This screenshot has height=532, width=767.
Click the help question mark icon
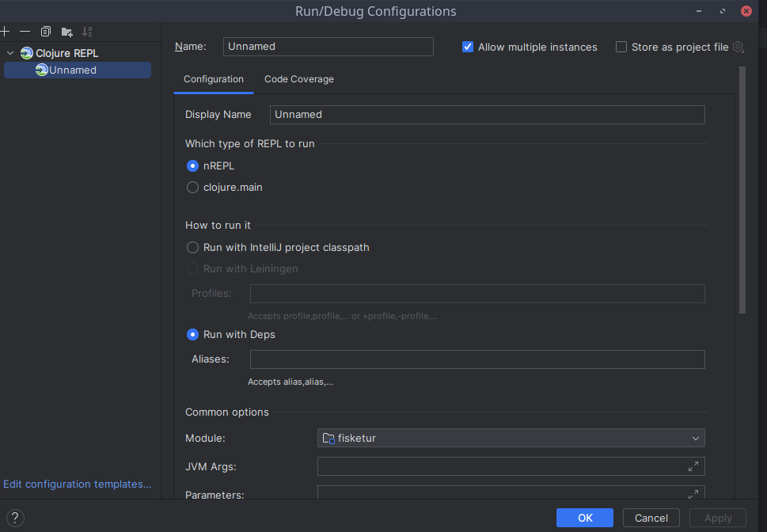[x=15, y=519]
